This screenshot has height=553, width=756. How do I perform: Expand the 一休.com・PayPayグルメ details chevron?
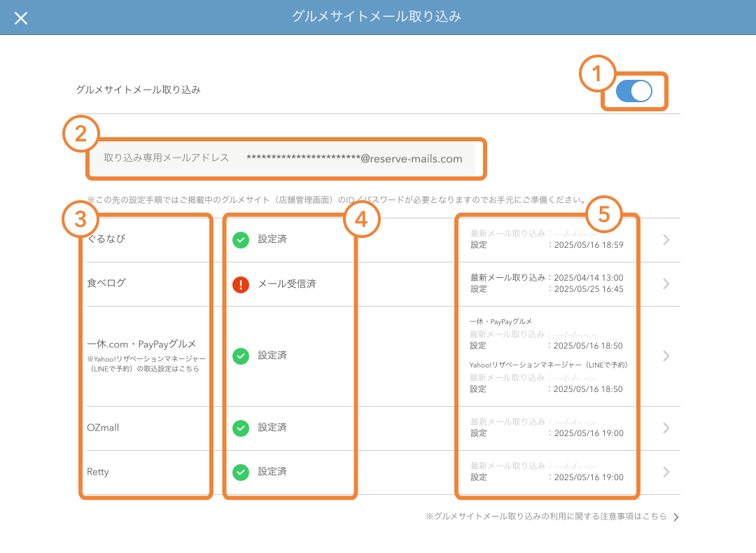pos(666,355)
